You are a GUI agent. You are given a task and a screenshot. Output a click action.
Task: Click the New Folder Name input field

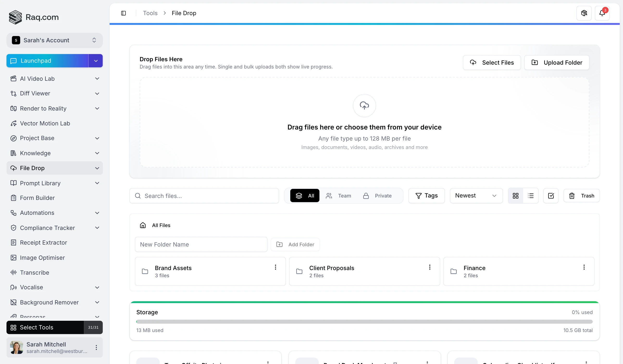(201, 244)
